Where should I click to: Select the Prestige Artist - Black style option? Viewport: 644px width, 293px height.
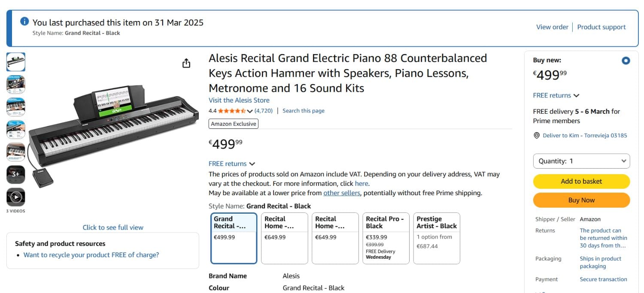coord(436,237)
